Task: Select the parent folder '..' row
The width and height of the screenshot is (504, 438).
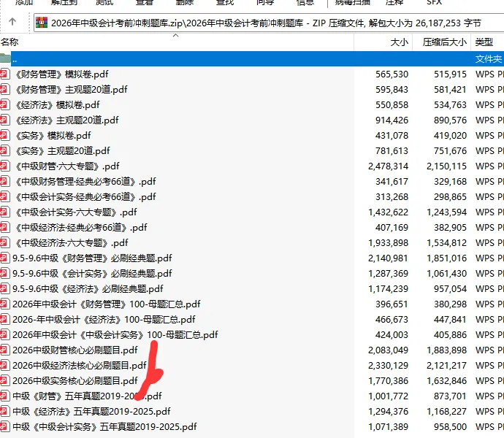Action: [x=252, y=59]
